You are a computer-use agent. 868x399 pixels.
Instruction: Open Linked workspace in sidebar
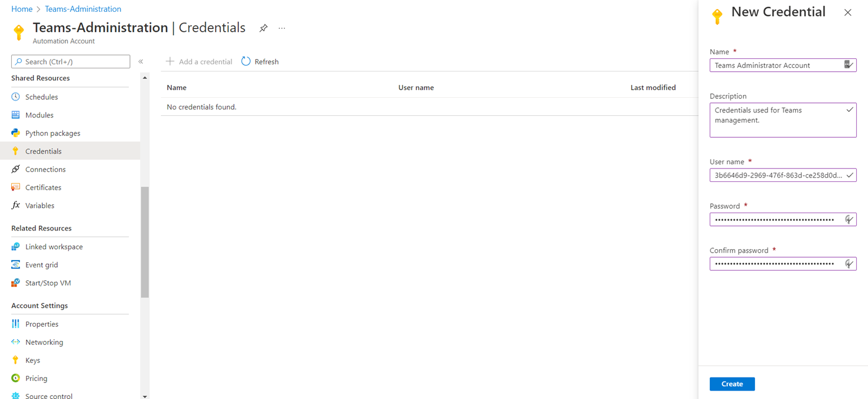pos(54,247)
